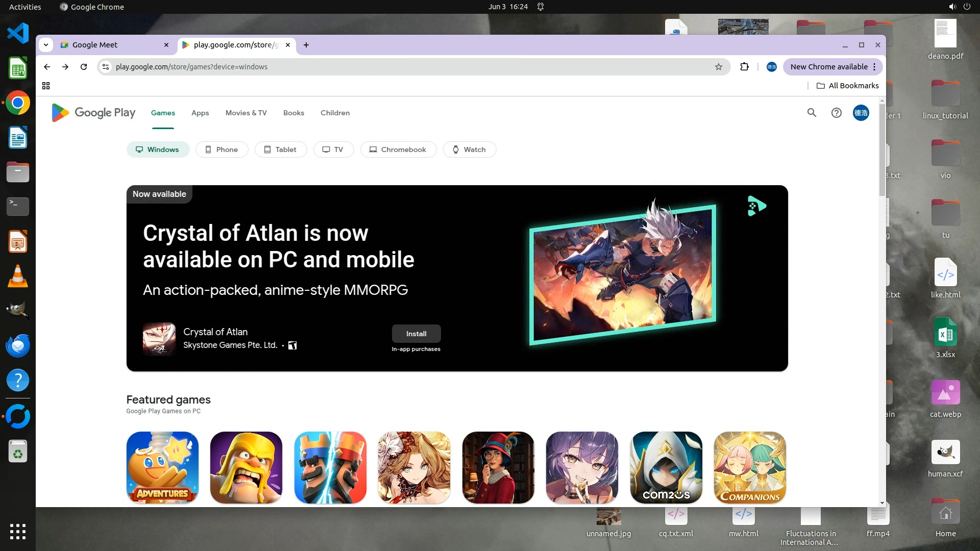Screen dimensions: 980x551
Task: Bookmark this page with star icon
Action: [x=719, y=67]
